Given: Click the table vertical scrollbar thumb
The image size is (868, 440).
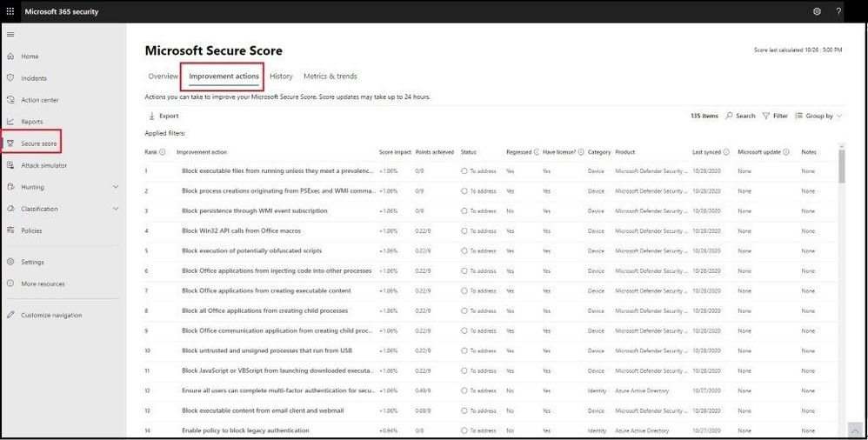Looking at the screenshot, I should [842, 165].
